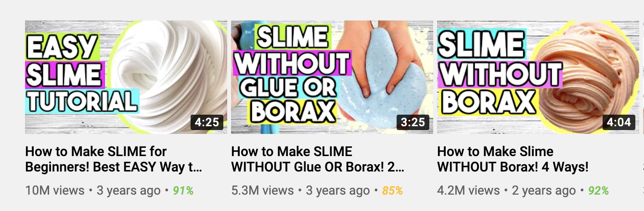Click '2 years ago' upload date

[544, 191]
